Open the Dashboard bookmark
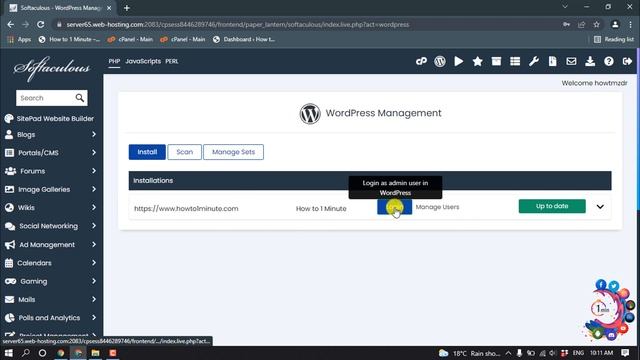 (244, 39)
